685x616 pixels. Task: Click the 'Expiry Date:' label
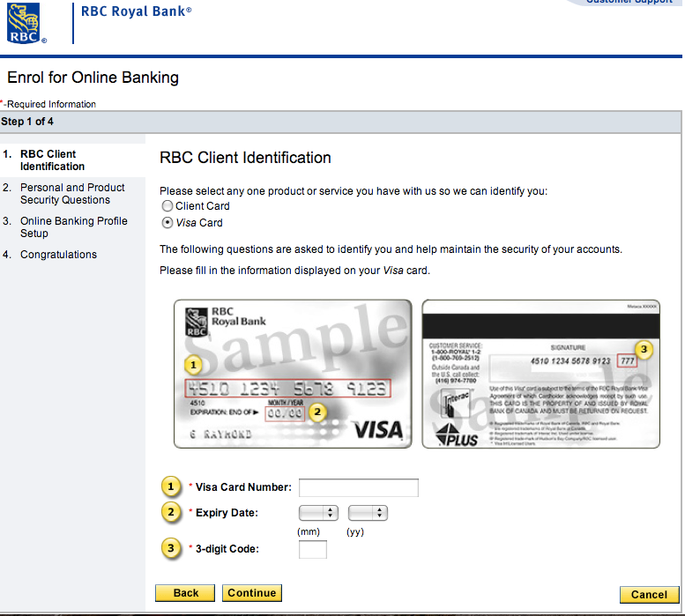click(x=227, y=513)
